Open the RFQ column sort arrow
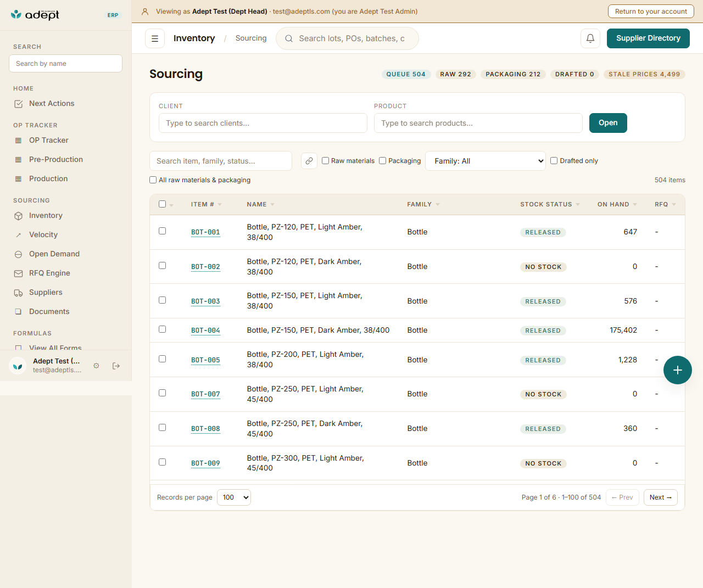Screen dimensions: 703x588 674,205
